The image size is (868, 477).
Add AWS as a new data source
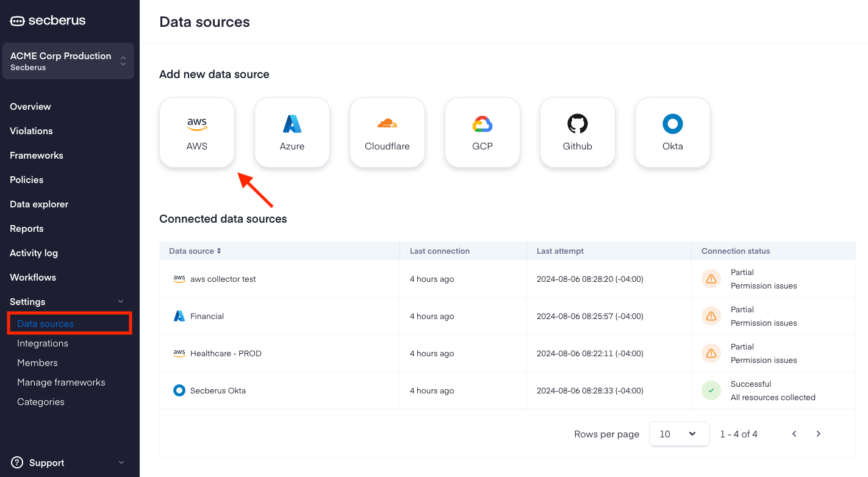pyautogui.click(x=197, y=132)
